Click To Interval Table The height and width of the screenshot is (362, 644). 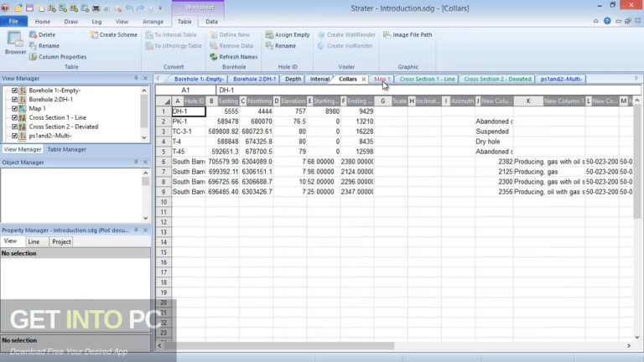[x=171, y=35]
